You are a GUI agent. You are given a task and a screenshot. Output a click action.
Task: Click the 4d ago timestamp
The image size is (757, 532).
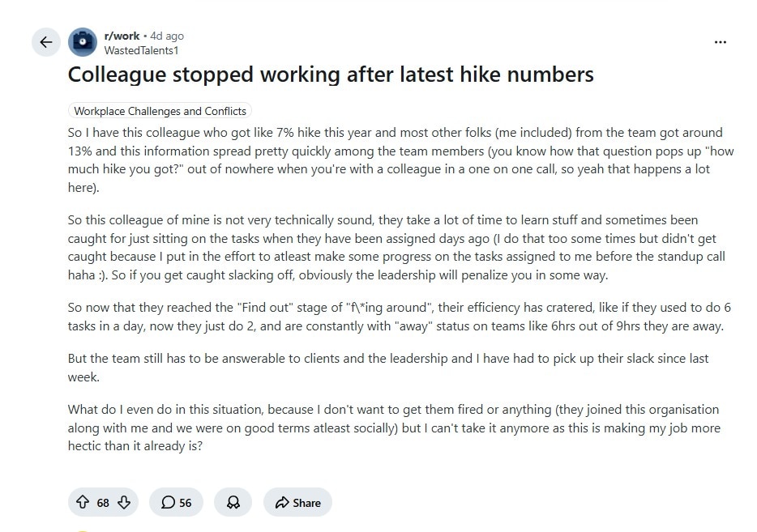pos(167,36)
